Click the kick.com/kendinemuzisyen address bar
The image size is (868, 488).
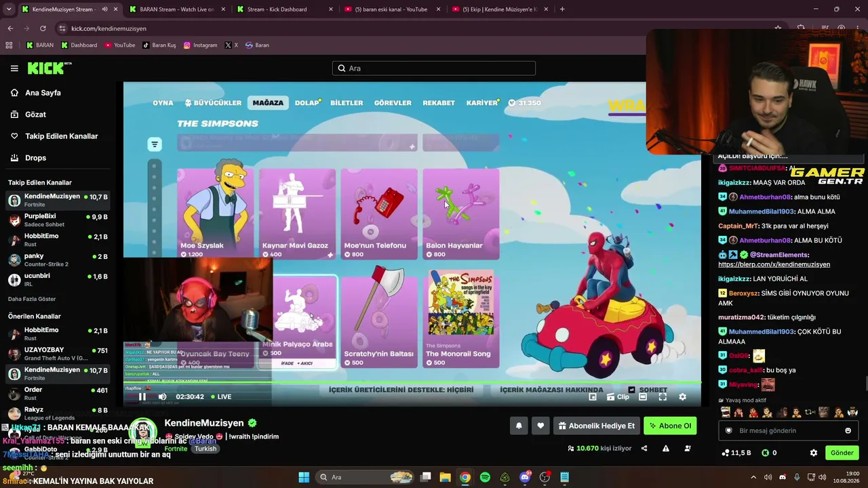(x=108, y=28)
